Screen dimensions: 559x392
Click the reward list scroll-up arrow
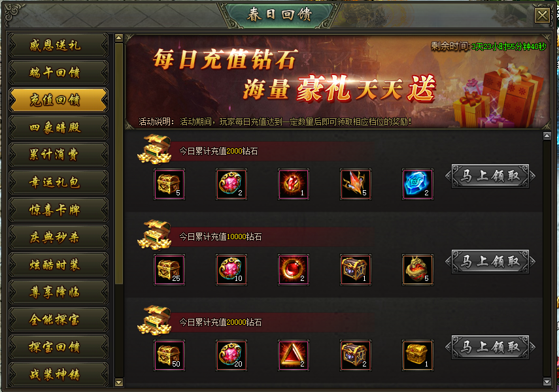pyautogui.click(x=547, y=136)
